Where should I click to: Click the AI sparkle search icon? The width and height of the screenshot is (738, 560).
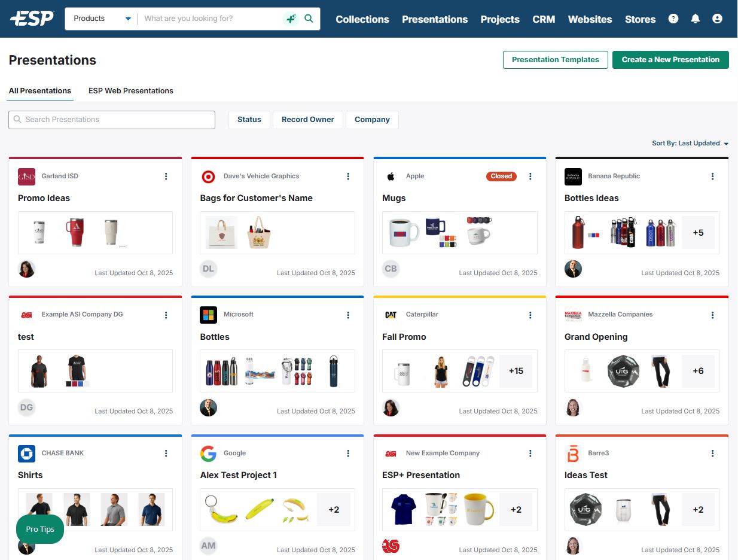291,19
